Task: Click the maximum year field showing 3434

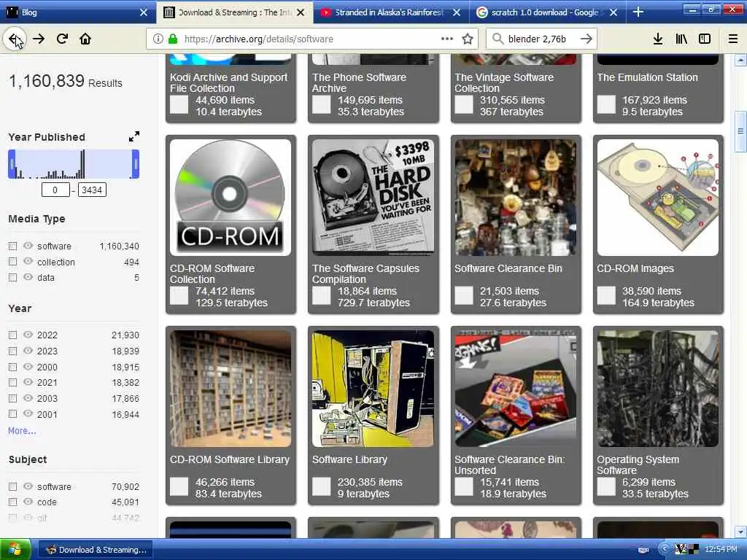Action: pos(92,190)
